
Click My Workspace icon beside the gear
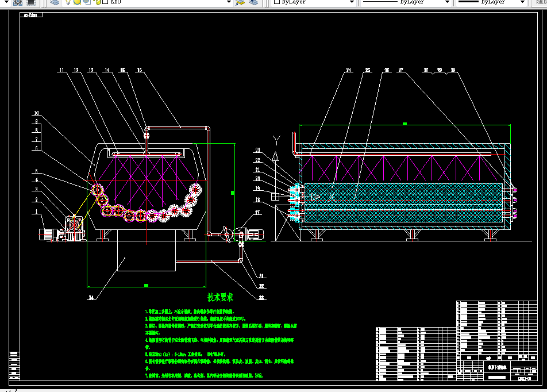click(31, 2)
